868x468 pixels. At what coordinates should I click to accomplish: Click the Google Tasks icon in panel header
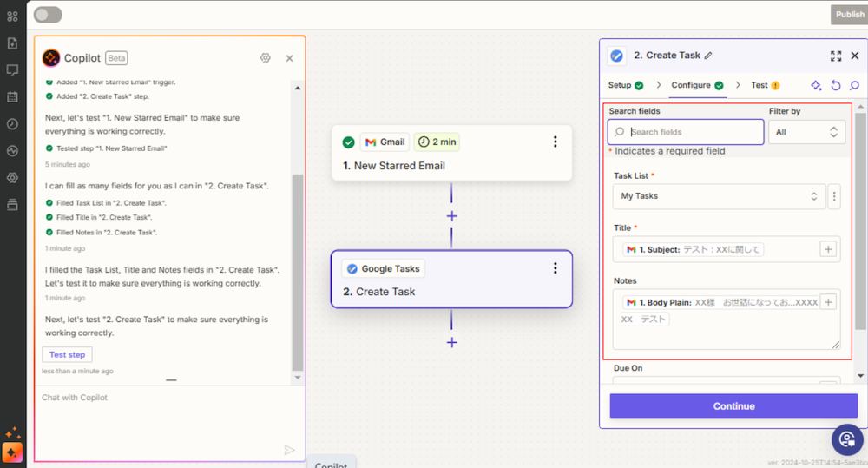(616, 56)
